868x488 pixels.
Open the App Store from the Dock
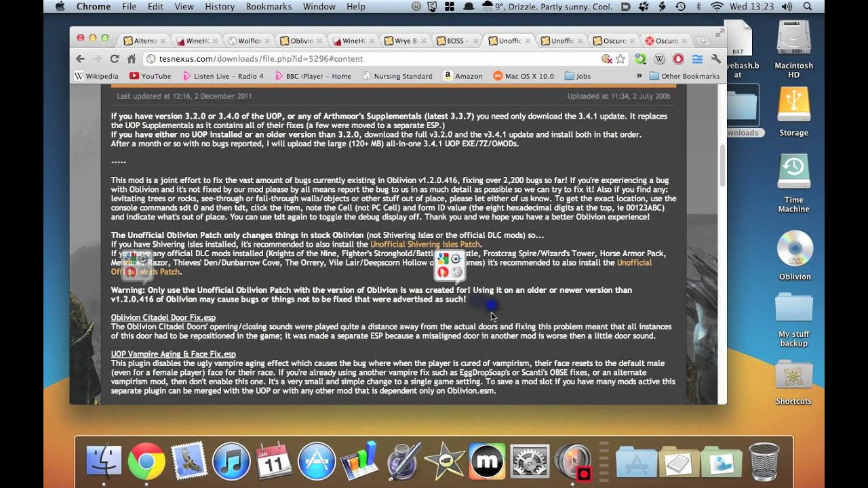point(317,462)
